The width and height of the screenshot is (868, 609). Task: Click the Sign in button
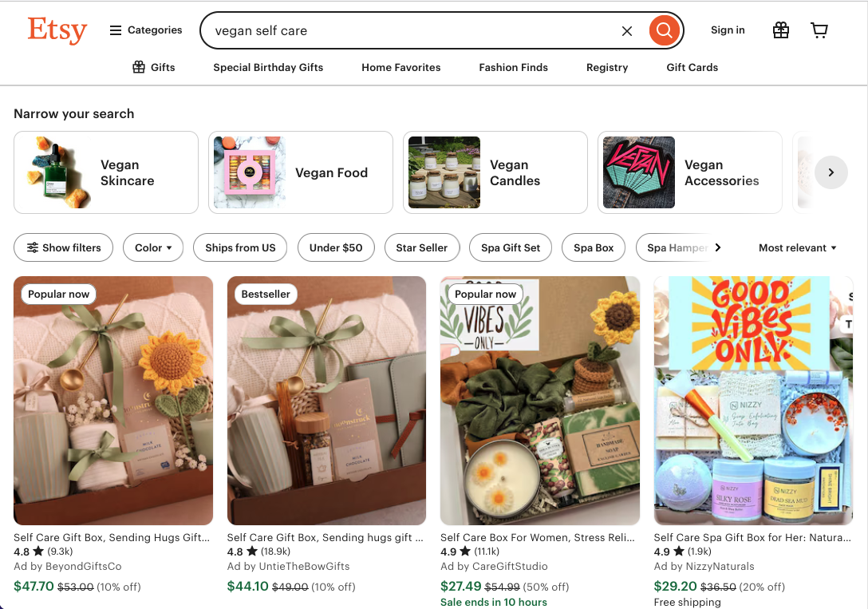click(728, 30)
